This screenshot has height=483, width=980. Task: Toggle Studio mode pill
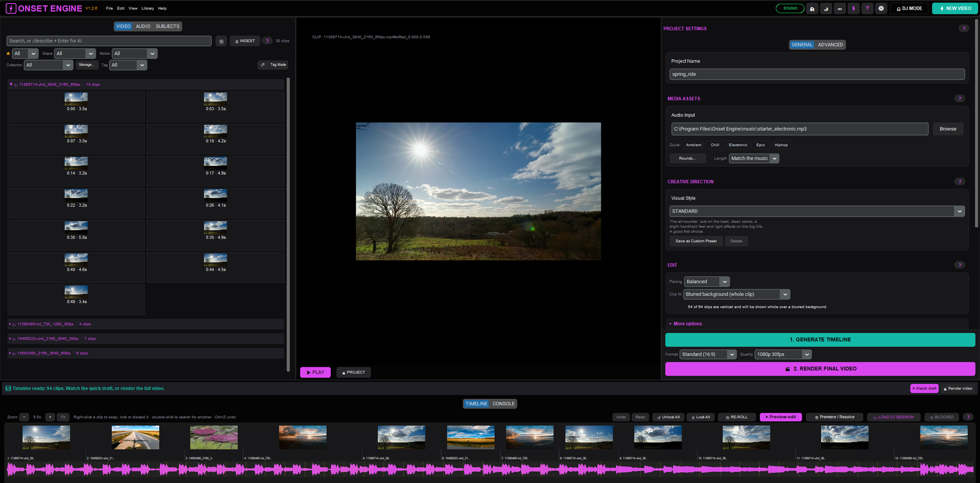coord(790,8)
